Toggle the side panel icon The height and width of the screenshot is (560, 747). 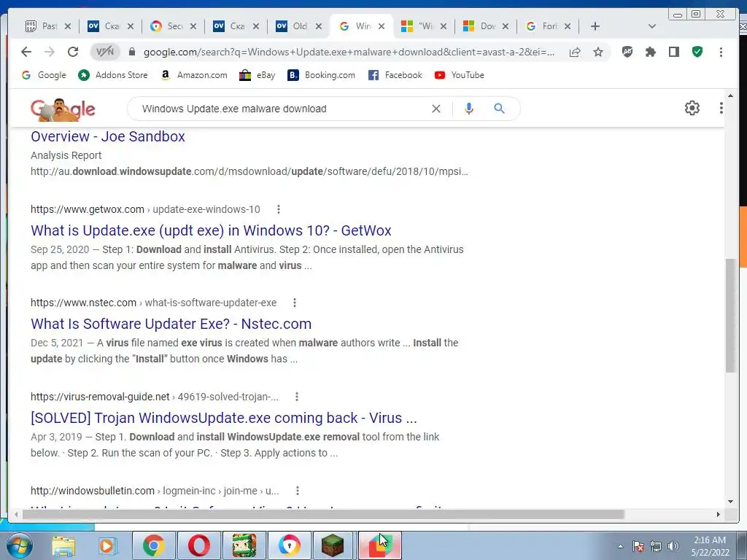[x=673, y=52]
